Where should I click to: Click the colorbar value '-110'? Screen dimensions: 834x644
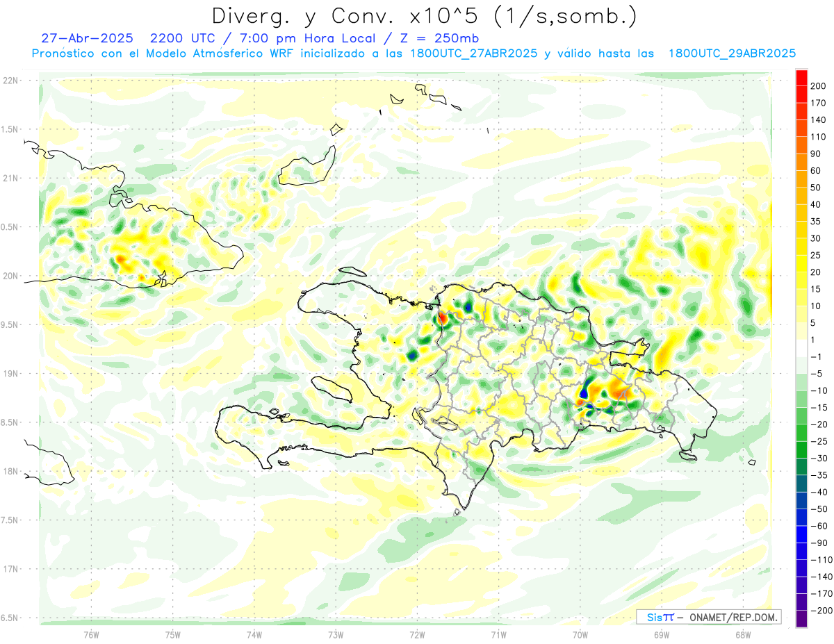point(822,560)
